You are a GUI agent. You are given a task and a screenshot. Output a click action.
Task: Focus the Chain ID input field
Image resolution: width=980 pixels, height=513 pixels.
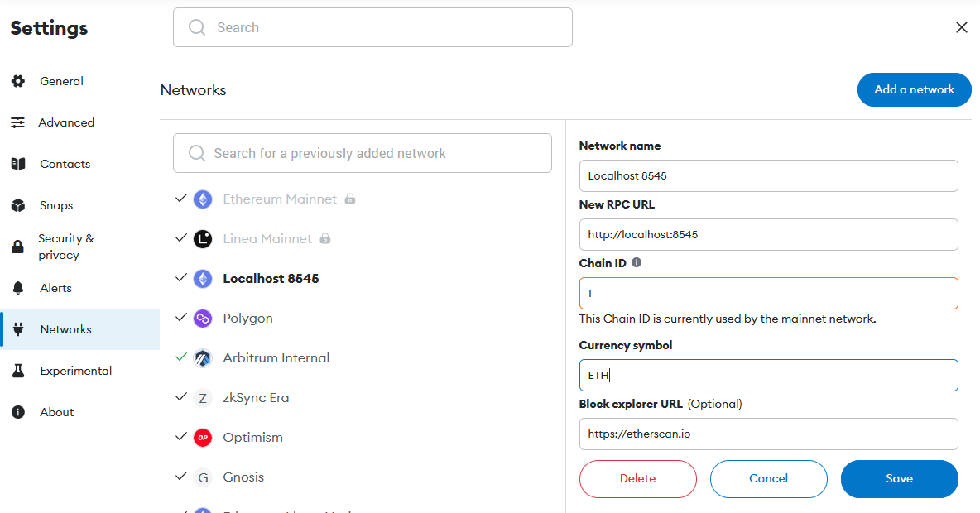(768, 294)
